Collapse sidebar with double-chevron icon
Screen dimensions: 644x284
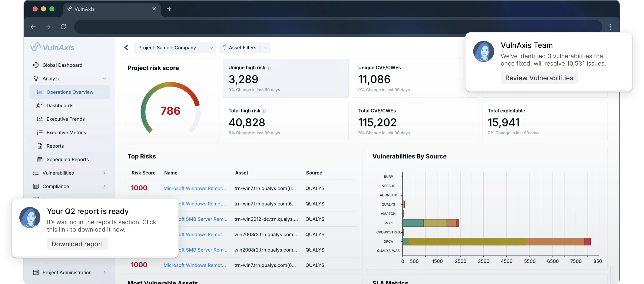coord(126,48)
